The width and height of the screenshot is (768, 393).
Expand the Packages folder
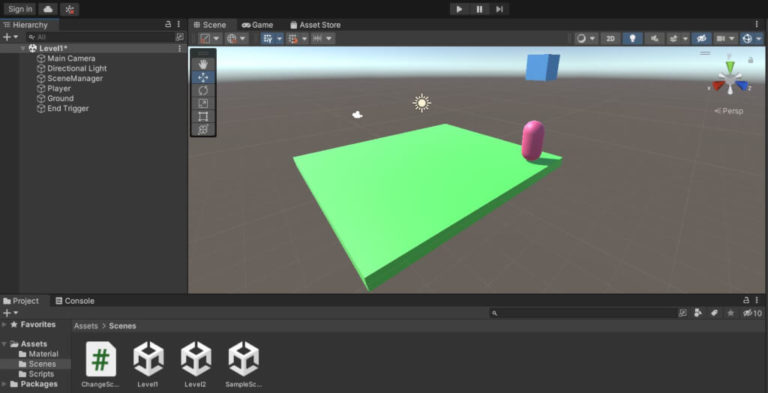point(4,384)
